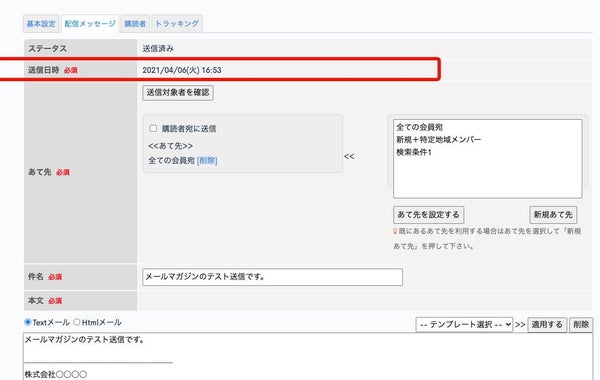Select the Textメール radio button
This screenshot has height=380, width=600.
coord(28,322)
